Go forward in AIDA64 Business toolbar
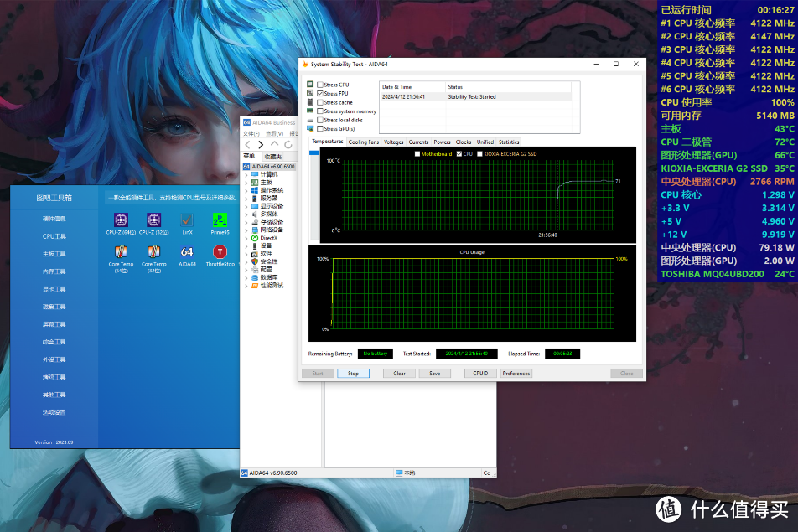 (x=261, y=144)
